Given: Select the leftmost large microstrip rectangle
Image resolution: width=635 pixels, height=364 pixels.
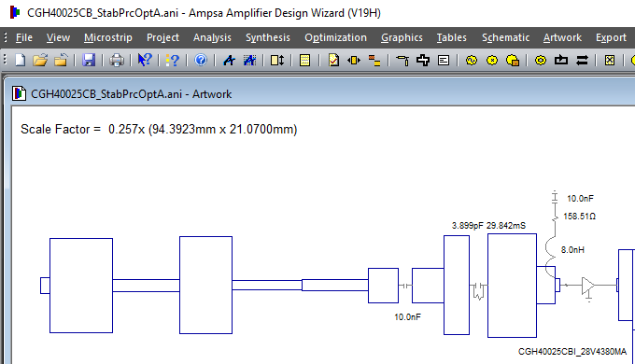Looking at the screenshot, I should point(81,286).
